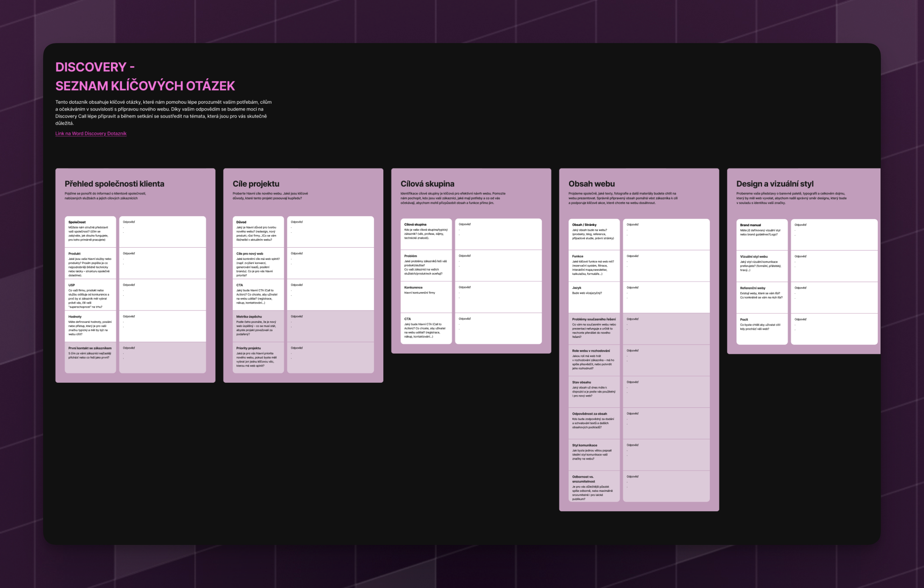Click the Přehled společnosti klienta card heading
The image size is (924, 588).
click(x=114, y=183)
